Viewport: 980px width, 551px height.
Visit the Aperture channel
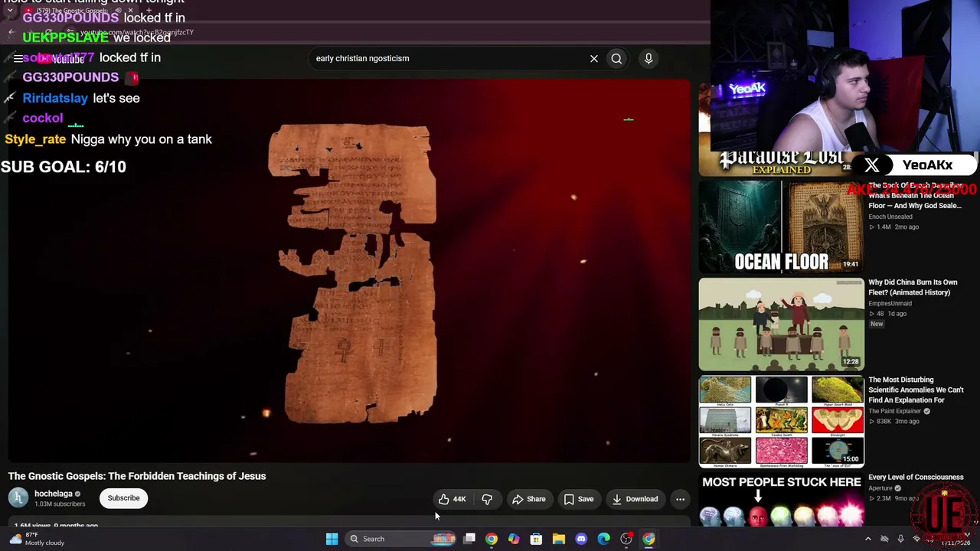point(880,488)
